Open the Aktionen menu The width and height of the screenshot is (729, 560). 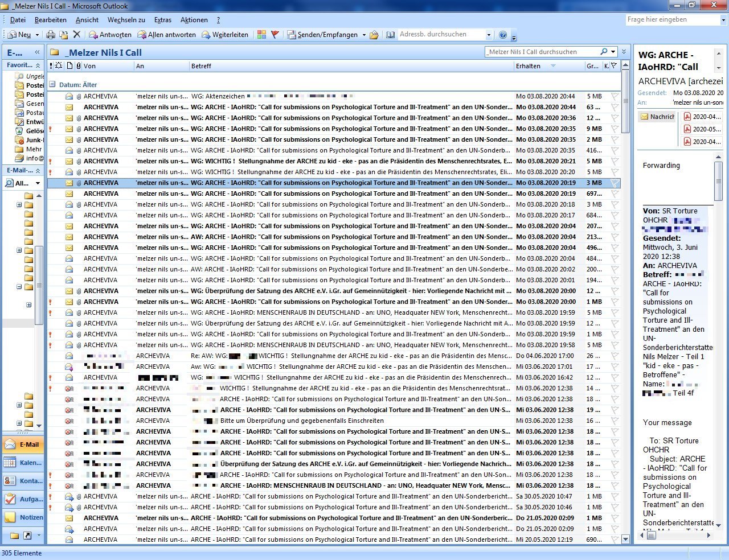(194, 20)
